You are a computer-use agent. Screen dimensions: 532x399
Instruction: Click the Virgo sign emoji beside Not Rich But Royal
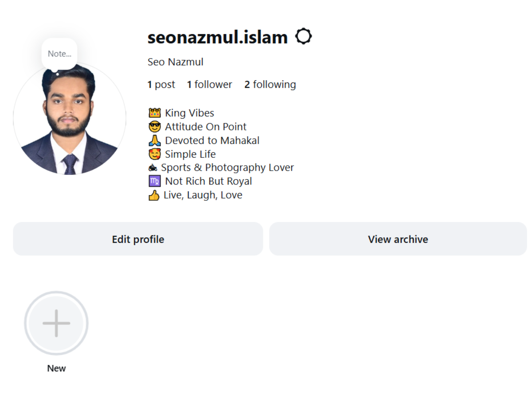tap(154, 181)
